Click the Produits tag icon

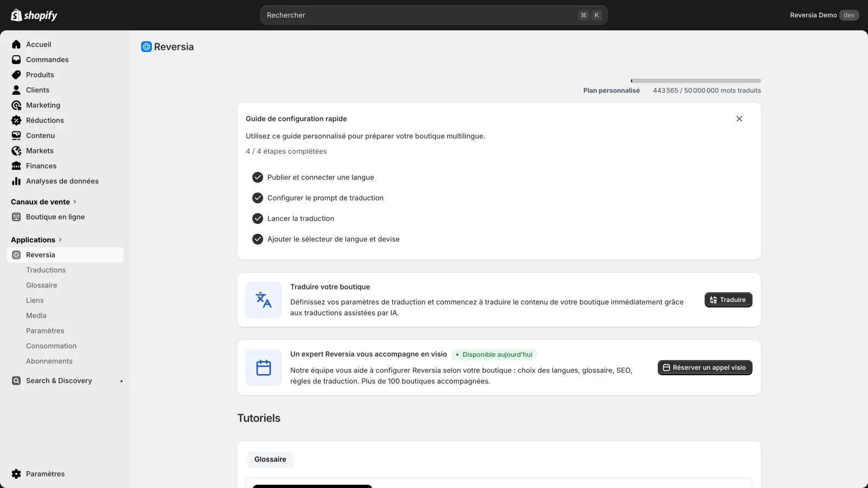pos(16,75)
